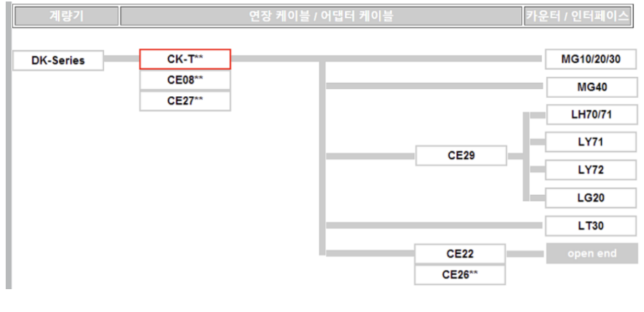Viewport: 644px width, 312px height.
Task: Select the LH70/71 counter box
Action: [x=591, y=114]
